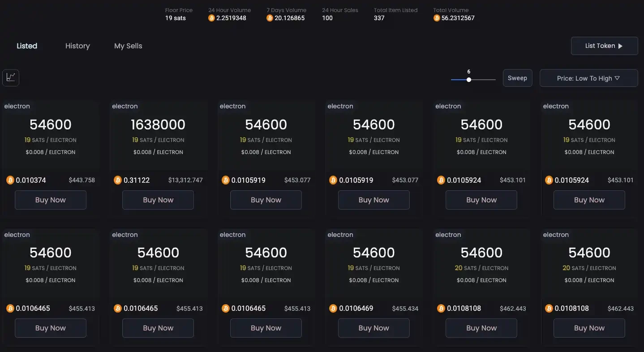
Task: Click the Bitcoin icon beside 0.010374 price
Action: coord(10,180)
